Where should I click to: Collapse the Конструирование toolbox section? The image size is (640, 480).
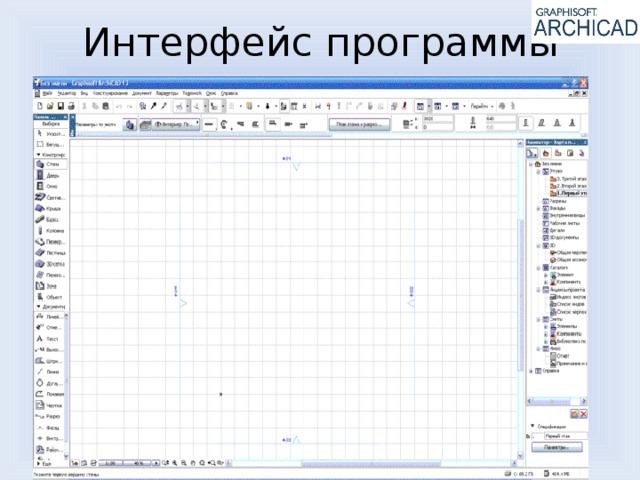click(x=38, y=155)
